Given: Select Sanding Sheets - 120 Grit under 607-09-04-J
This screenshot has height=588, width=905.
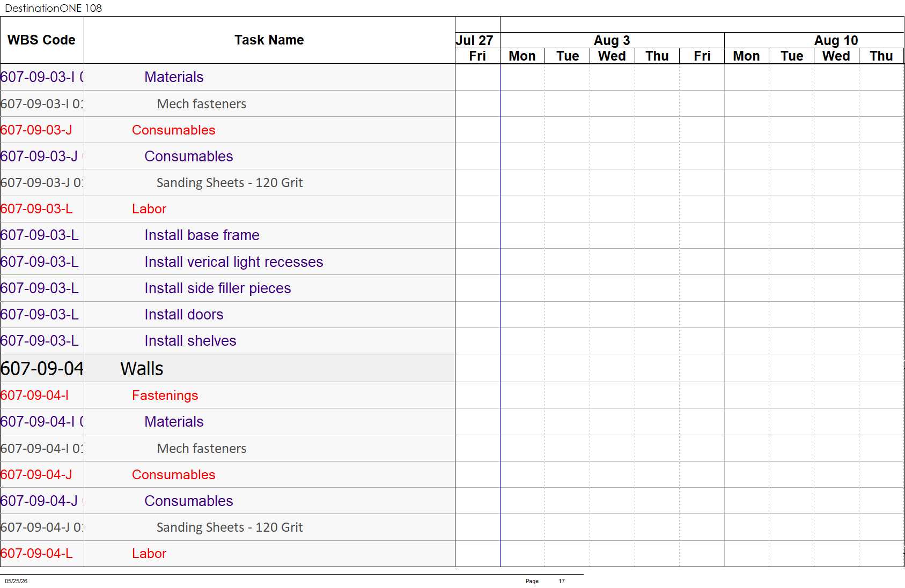Looking at the screenshot, I should point(269,527).
